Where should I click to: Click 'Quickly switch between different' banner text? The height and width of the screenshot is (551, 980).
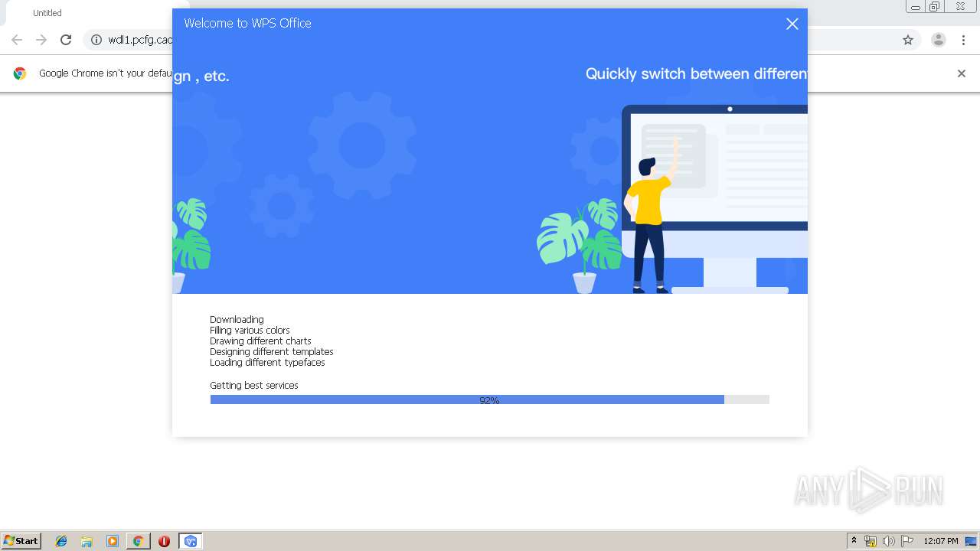[x=696, y=74]
